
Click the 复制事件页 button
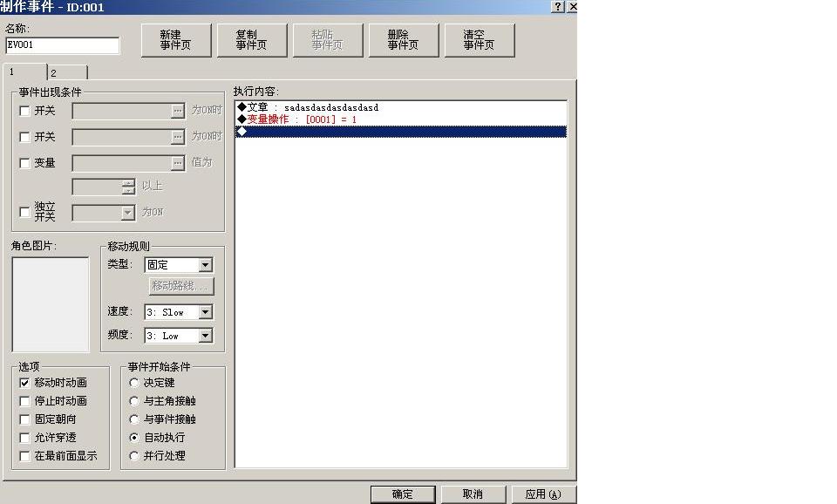click(x=251, y=40)
